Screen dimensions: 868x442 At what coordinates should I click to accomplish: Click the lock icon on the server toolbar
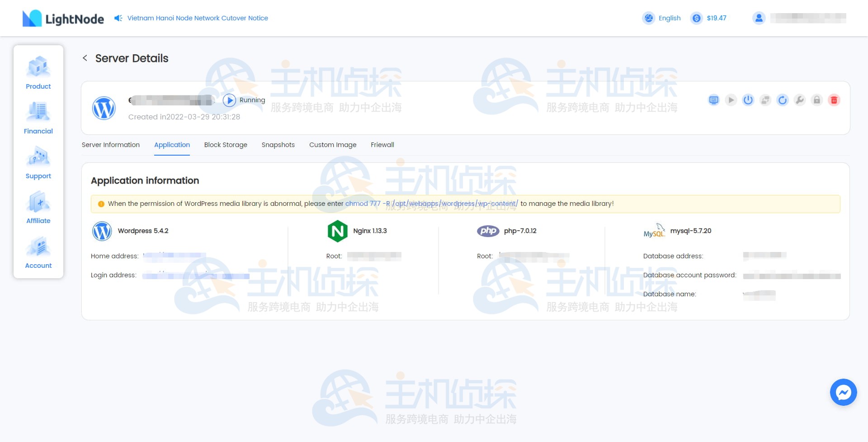point(816,100)
